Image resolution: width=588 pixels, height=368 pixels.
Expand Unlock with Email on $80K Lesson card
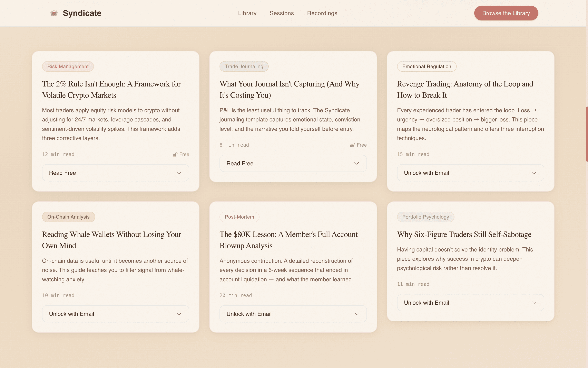tap(293, 314)
